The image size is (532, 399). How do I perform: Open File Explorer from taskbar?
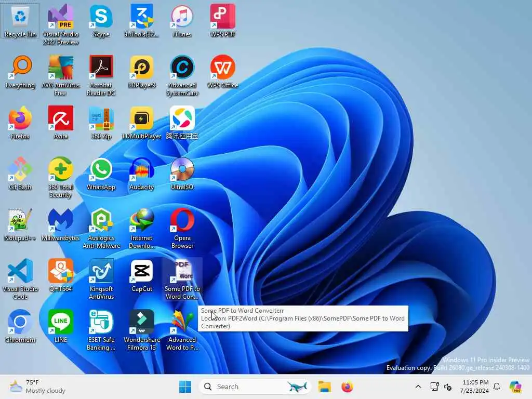tap(324, 387)
